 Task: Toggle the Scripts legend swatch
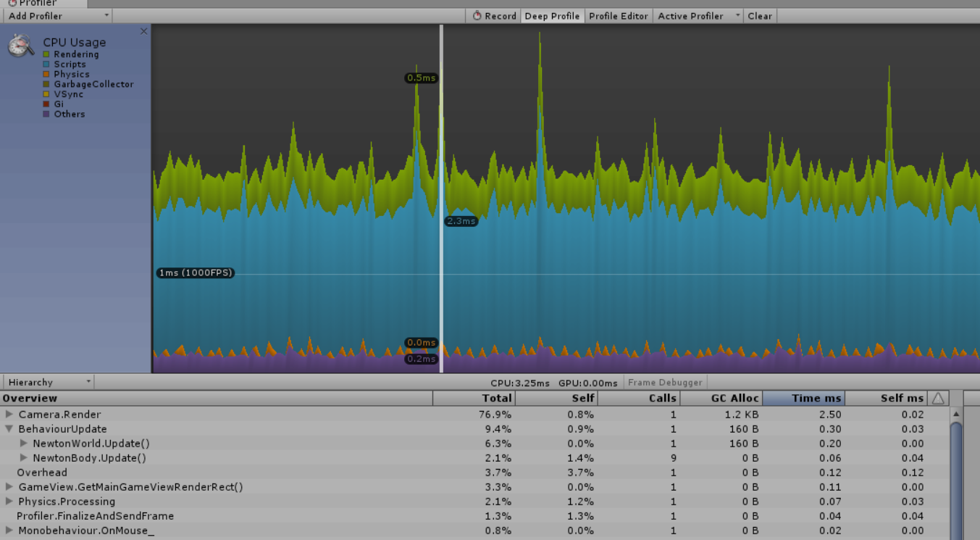[46, 65]
